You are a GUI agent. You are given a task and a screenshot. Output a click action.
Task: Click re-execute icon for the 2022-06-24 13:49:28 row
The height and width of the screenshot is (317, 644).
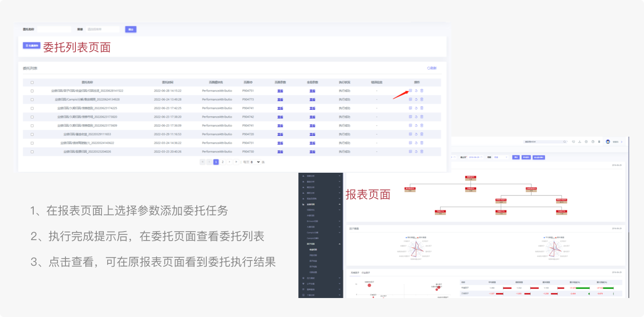416,100
